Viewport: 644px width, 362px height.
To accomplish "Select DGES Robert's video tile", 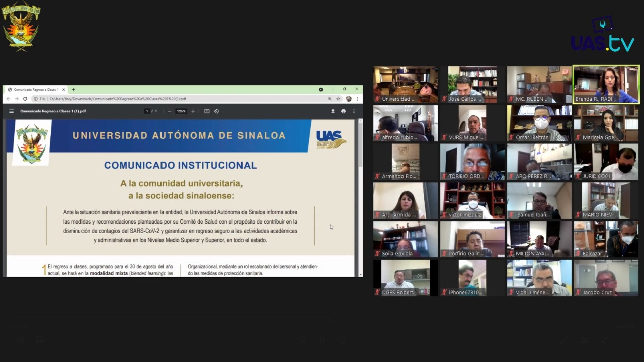I will tap(406, 278).
